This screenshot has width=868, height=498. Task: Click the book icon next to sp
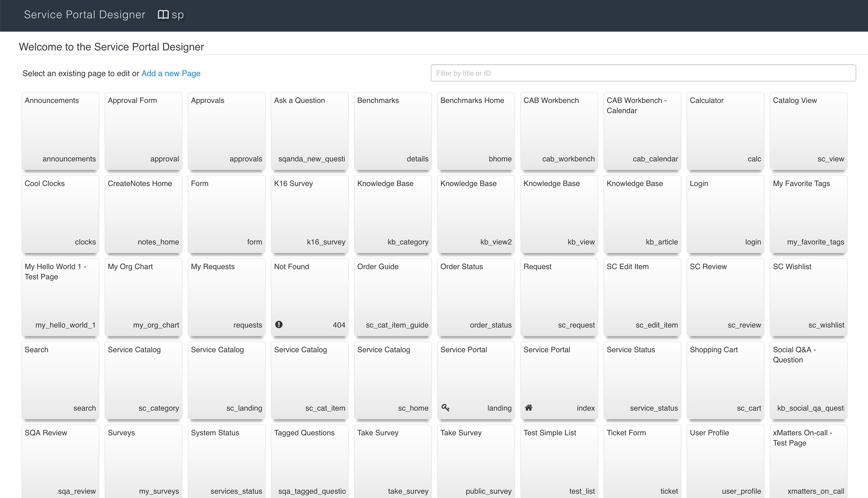[x=163, y=15]
